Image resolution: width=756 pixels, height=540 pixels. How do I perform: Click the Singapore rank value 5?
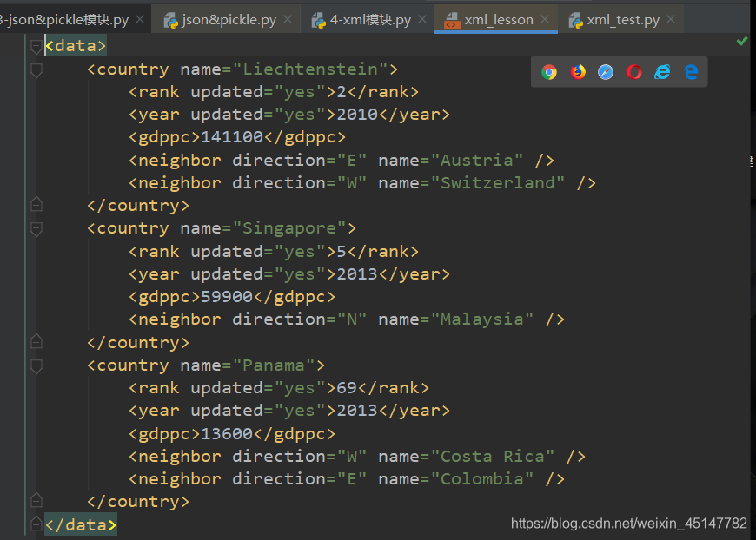click(x=342, y=252)
